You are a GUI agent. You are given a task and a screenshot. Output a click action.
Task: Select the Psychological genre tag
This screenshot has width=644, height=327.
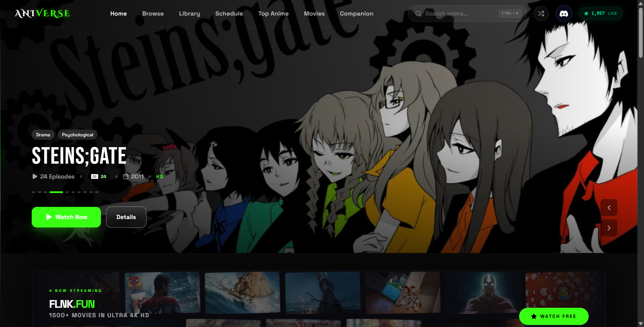[x=78, y=135]
